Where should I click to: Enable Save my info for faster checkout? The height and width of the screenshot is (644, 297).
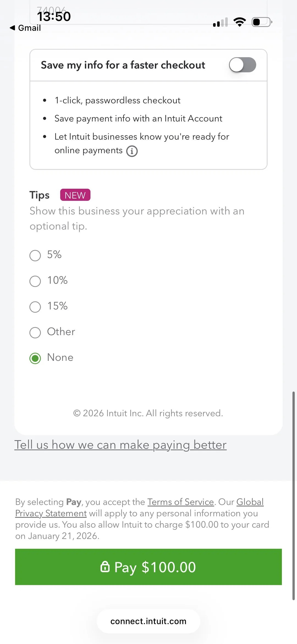(242, 65)
